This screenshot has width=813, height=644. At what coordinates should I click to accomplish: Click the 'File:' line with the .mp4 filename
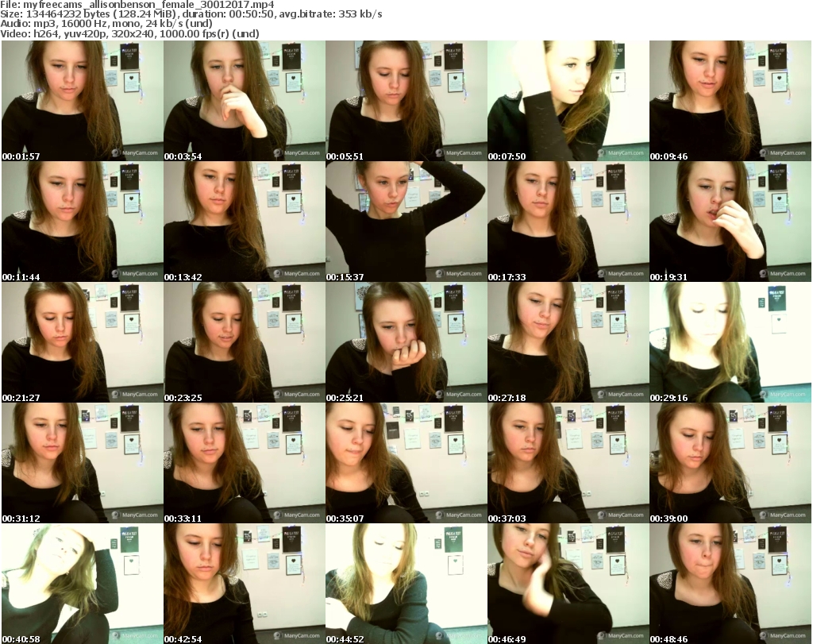pyautogui.click(x=137, y=5)
